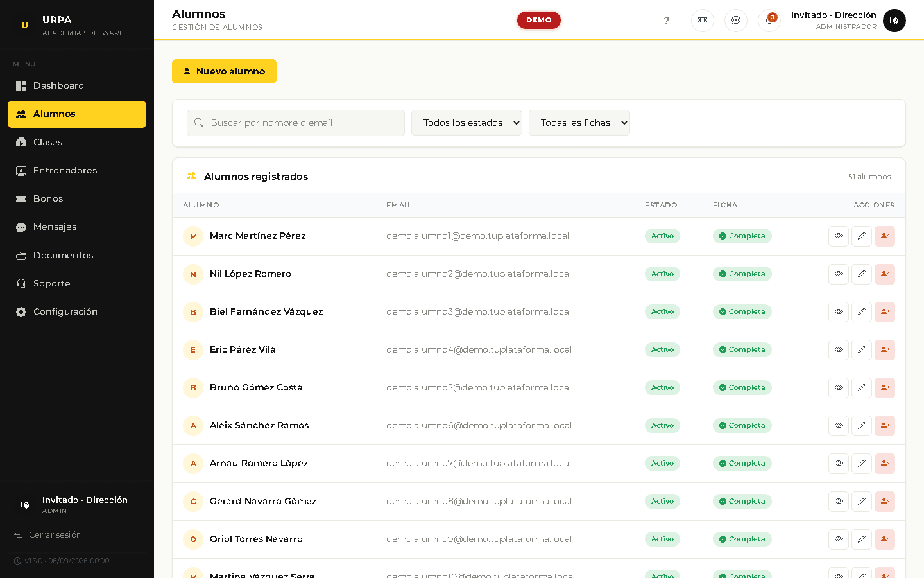View details of Eric Pérez Vila
The image size is (924, 578).
click(839, 350)
